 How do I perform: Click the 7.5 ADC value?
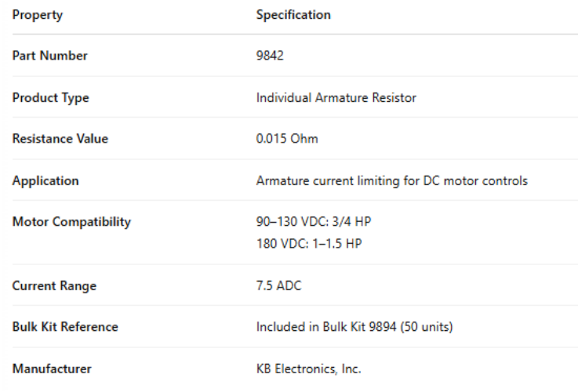click(278, 286)
